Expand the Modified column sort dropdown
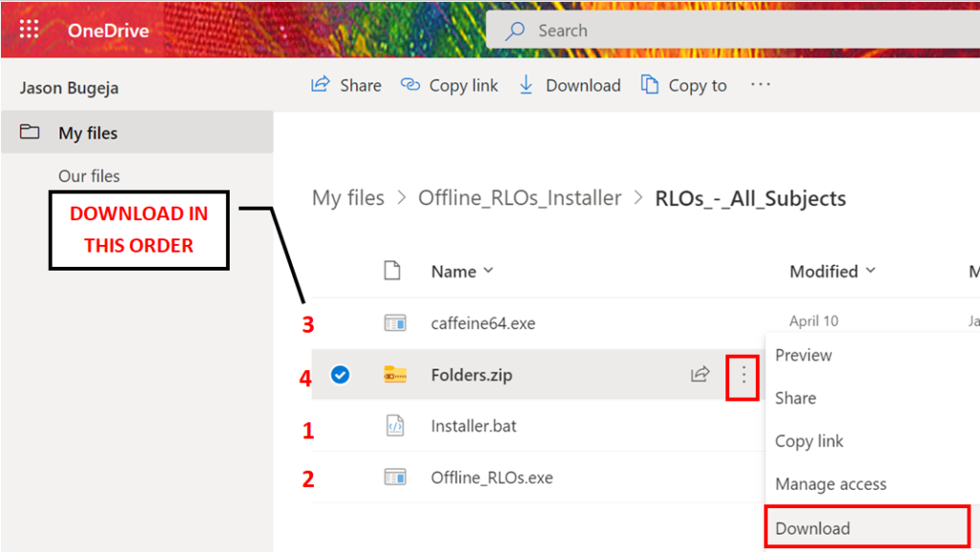 [870, 271]
